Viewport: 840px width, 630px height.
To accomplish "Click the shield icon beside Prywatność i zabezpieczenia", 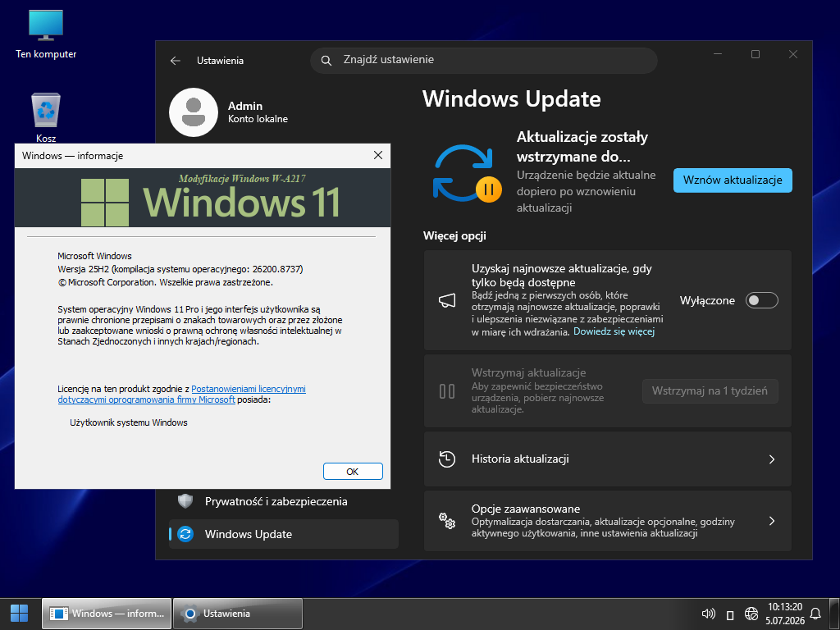I will point(185,501).
